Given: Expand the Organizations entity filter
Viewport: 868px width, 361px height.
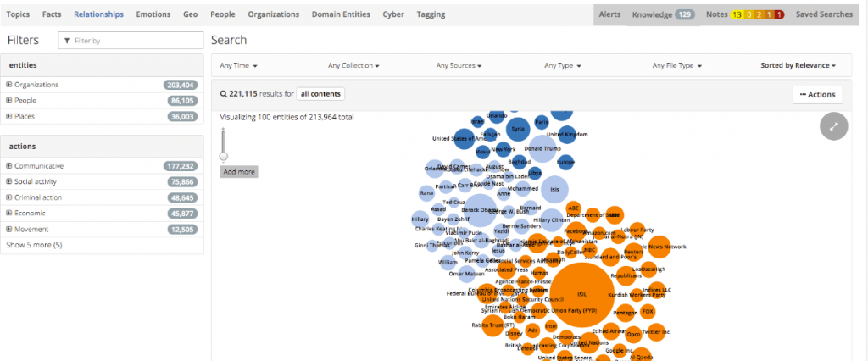Looking at the screenshot, I should (8, 85).
